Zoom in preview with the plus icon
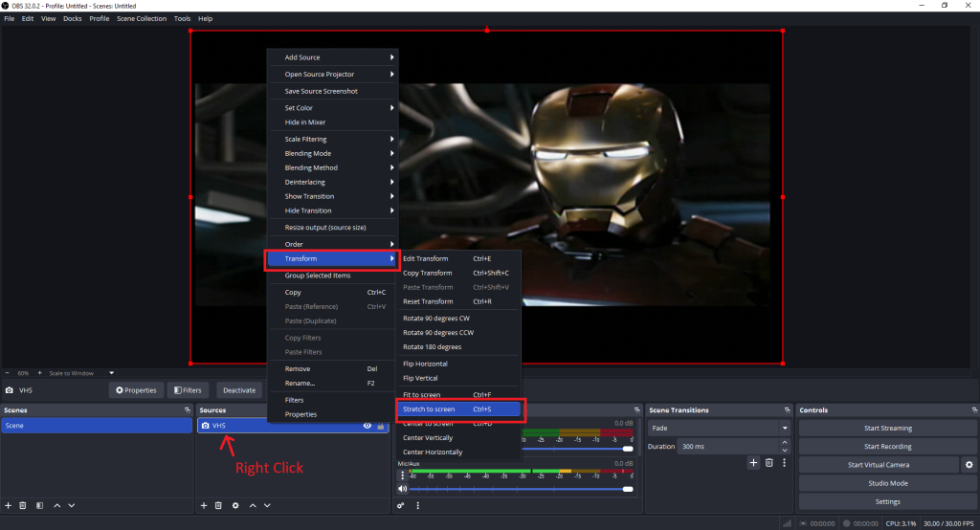The width and height of the screenshot is (980, 530). tap(39, 372)
